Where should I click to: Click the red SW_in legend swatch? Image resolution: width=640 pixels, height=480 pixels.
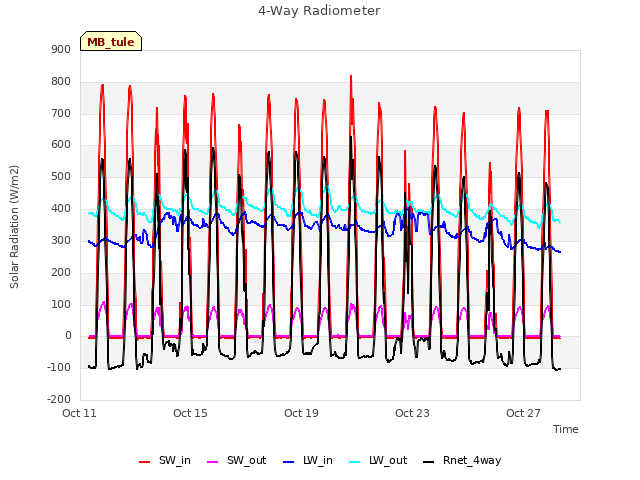click(144, 462)
